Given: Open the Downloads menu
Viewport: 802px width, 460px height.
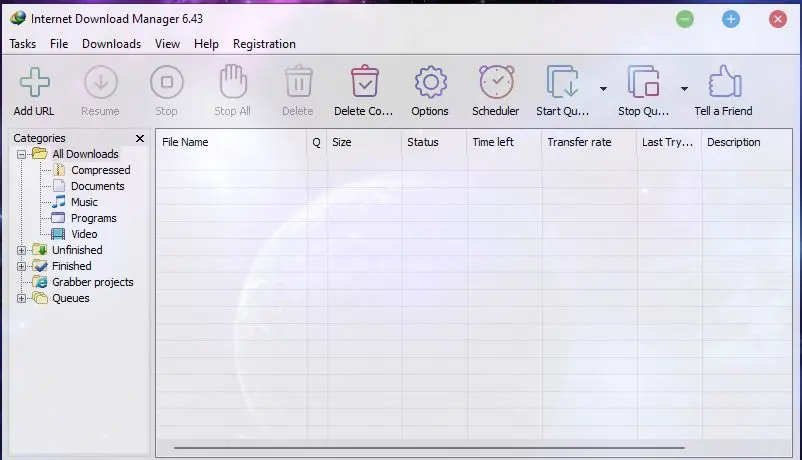Looking at the screenshot, I should tap(112, 44).
